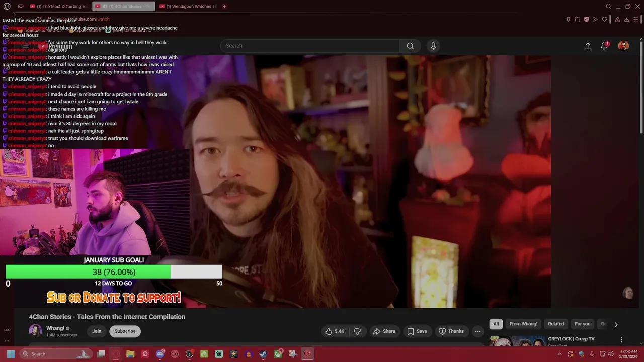Dislike the video with thumbs down

357,331
